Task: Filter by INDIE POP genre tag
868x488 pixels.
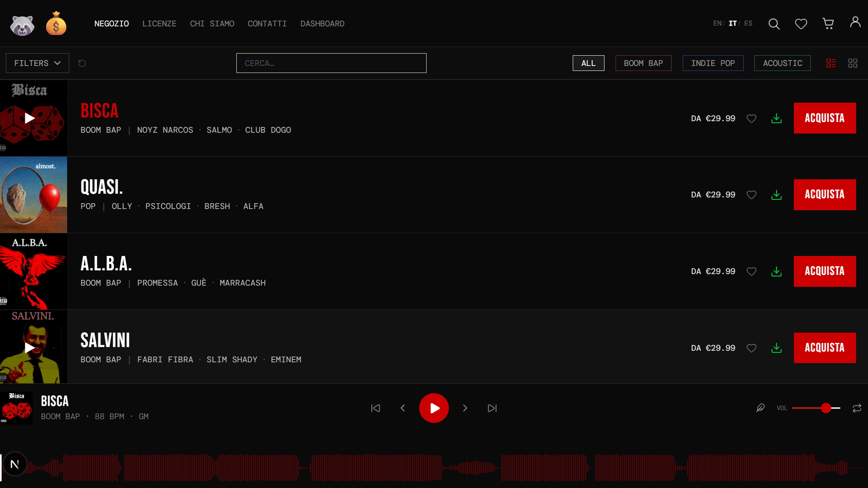Action: point(713,63)
